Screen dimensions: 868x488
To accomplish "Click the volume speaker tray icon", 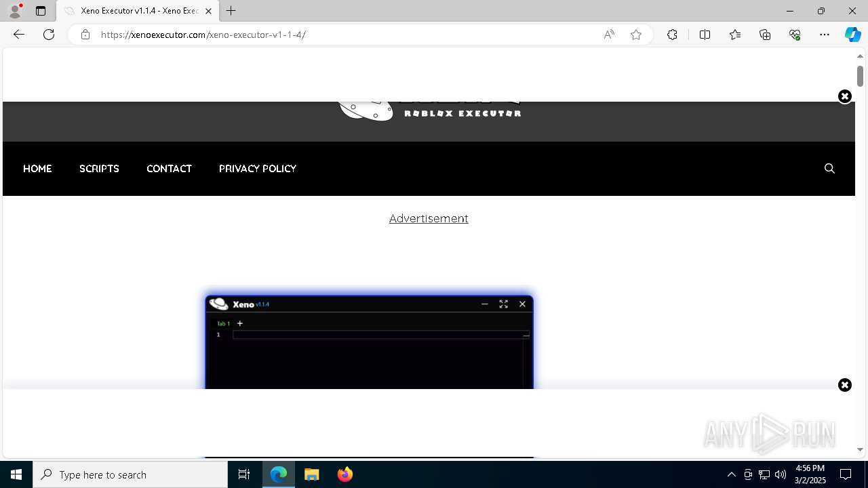I will tap(781, 474).
